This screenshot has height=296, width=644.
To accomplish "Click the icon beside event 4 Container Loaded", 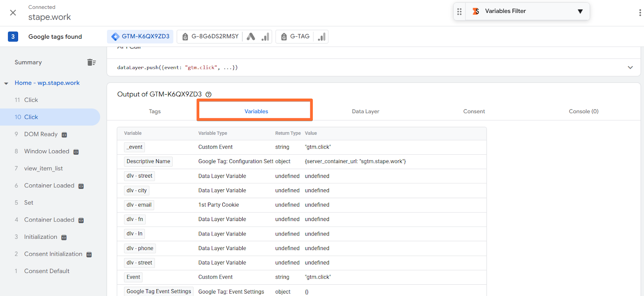I will click(81, 220).
